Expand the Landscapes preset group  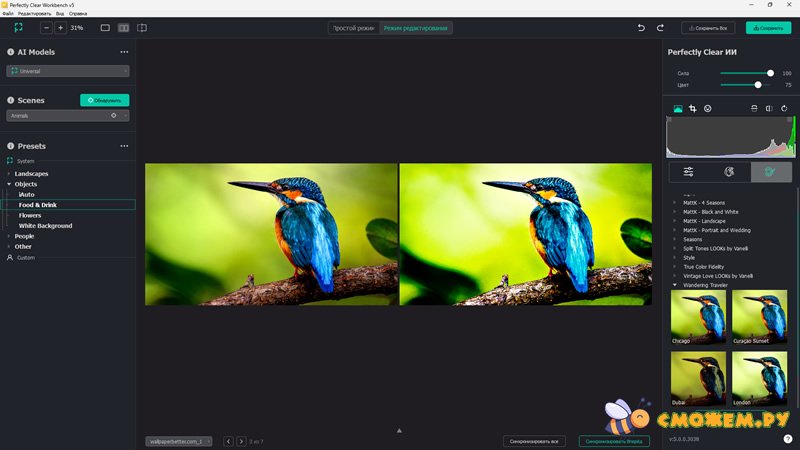point(31,174)
